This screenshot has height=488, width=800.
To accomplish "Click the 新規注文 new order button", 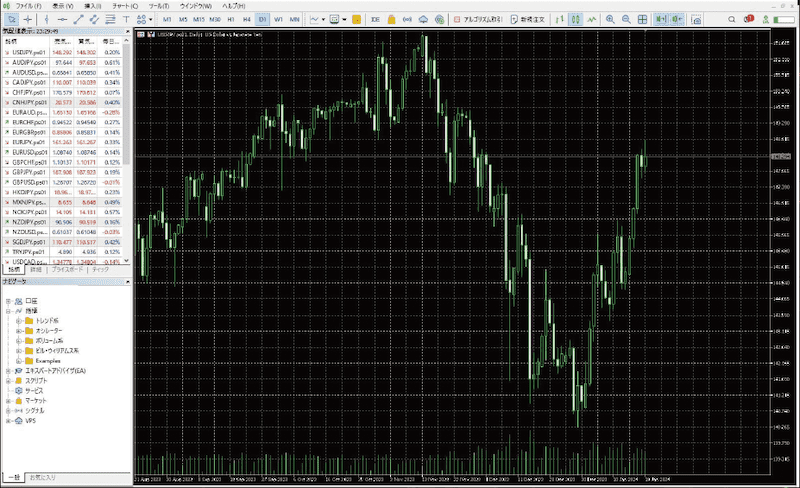I will 530,19.
